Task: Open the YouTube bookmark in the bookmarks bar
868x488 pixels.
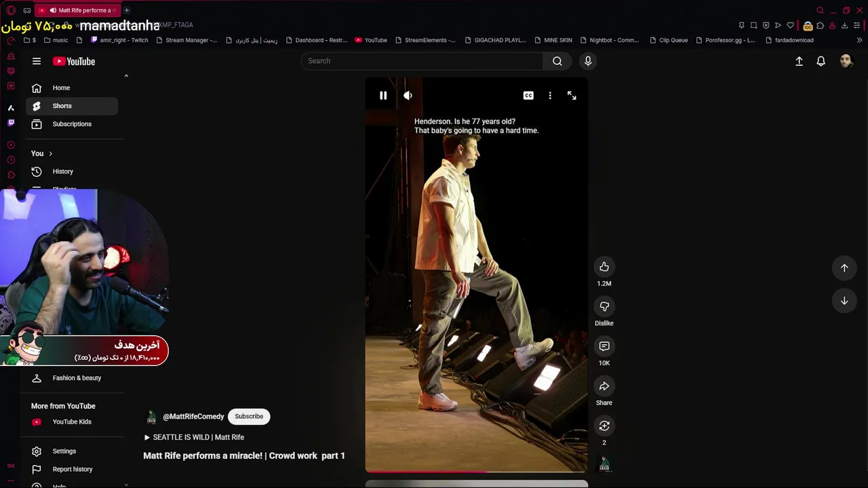Action: click(x=371, y=40)
